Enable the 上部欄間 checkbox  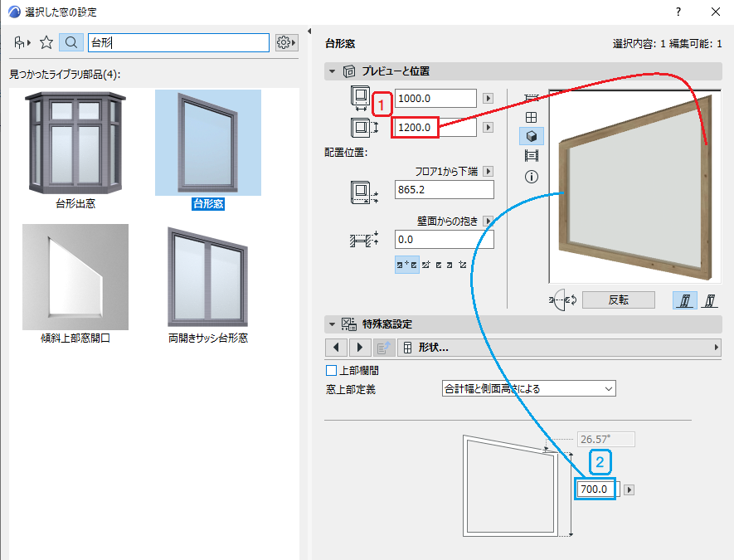click(332, 370)
